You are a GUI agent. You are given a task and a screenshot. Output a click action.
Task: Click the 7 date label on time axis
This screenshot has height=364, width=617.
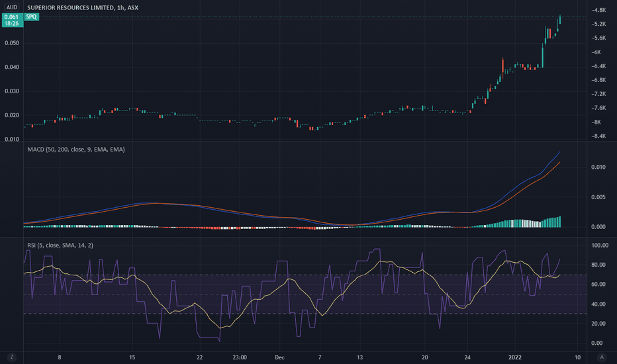(320, 357)
